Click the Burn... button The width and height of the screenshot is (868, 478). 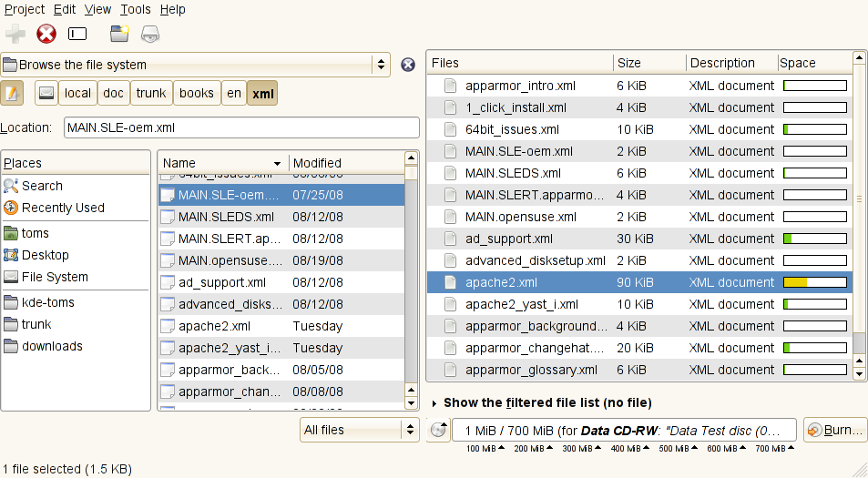tap(833, 431)
